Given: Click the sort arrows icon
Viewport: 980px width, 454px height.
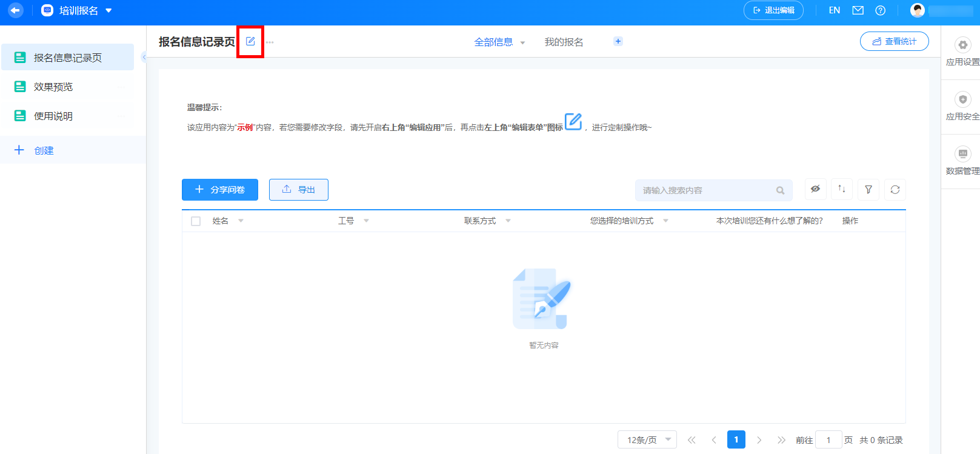Looking at the screenshot, I should pos(842,189).
